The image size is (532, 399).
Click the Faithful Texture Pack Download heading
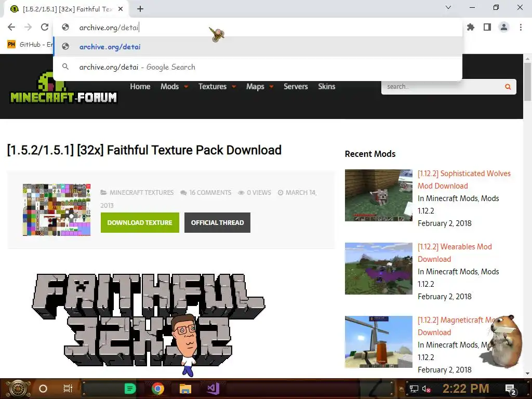pyautogui.click(x=144, y=150)
